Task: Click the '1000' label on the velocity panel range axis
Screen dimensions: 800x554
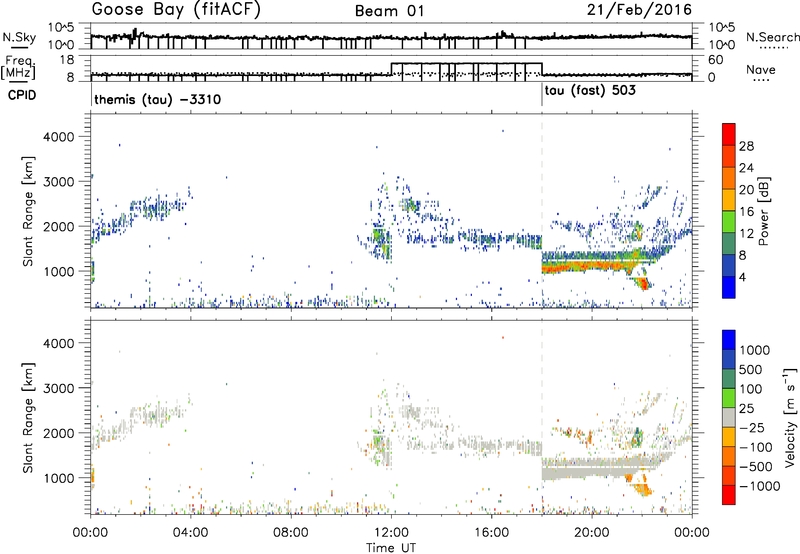Action: coord(58,478)
